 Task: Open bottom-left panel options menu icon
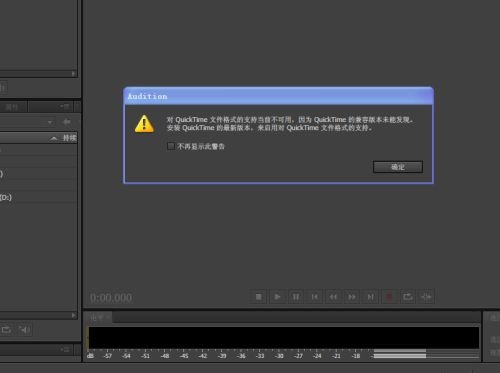pyautogui.click(x=65, y=349)
